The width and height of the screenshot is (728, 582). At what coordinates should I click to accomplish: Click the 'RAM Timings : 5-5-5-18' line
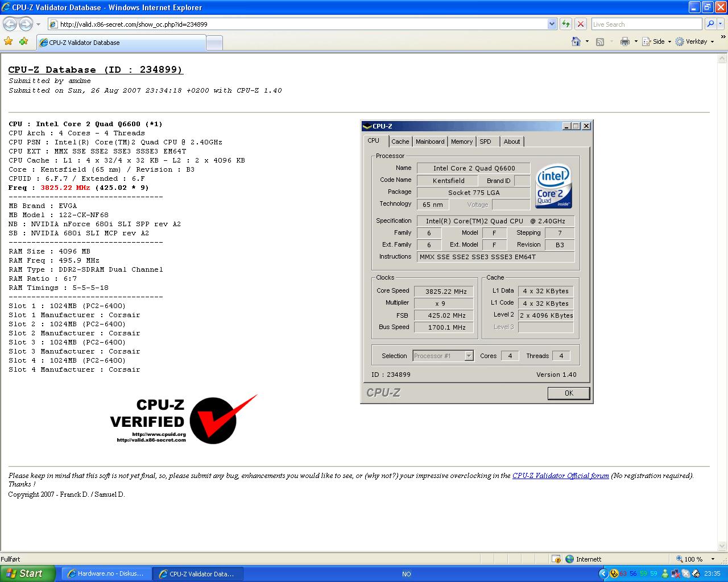(x=59, y=288)
